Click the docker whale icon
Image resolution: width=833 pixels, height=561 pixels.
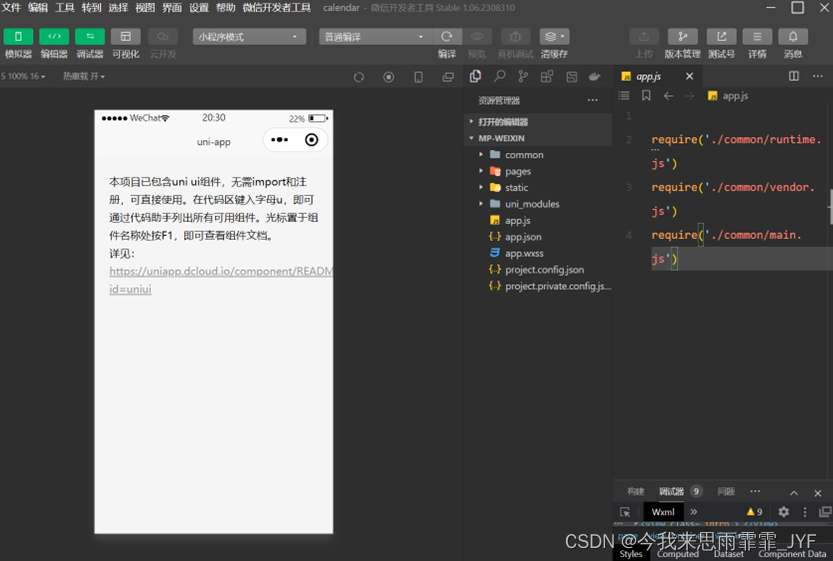(x=595, y=76)
